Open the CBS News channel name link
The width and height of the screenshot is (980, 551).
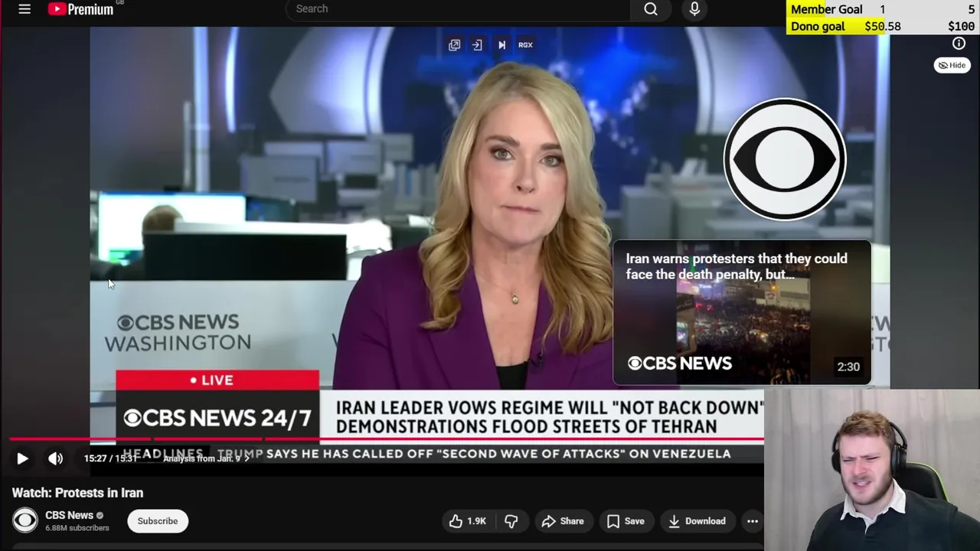pos(69,515)
